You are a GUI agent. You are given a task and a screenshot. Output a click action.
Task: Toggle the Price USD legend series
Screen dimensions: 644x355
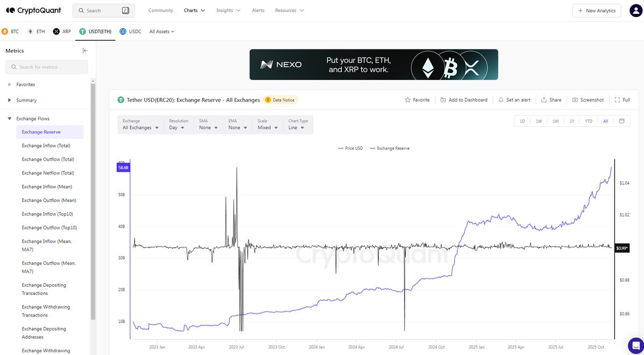pyautogui.click(x=350, y=148)
